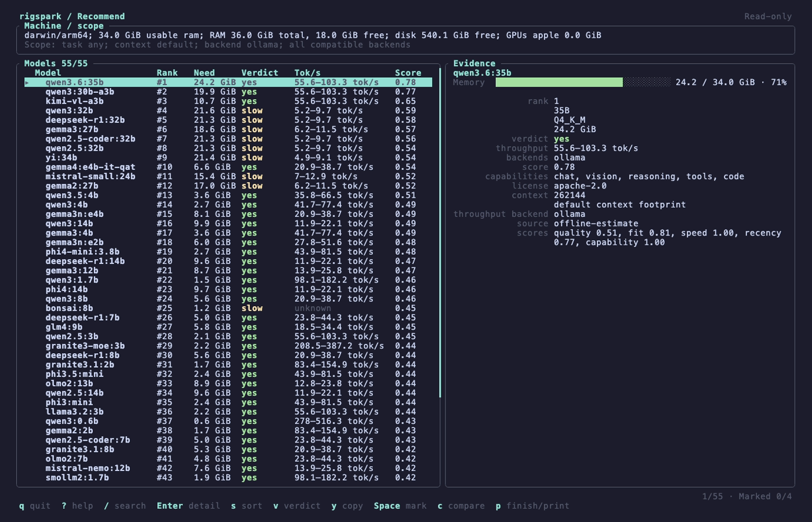Click the Rank column header
The width and height of the screenshot is (812, 522).
pos(167,73)
